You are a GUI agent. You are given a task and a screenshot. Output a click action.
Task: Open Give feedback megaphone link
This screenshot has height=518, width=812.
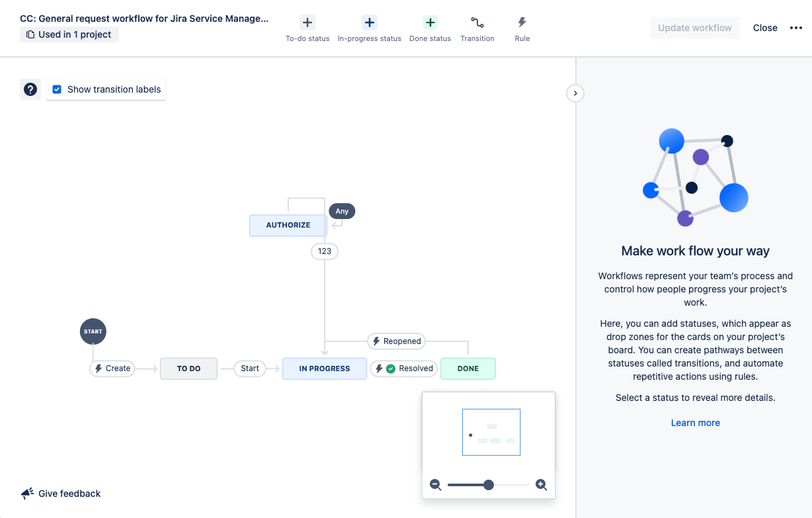[x=61, y=494]
